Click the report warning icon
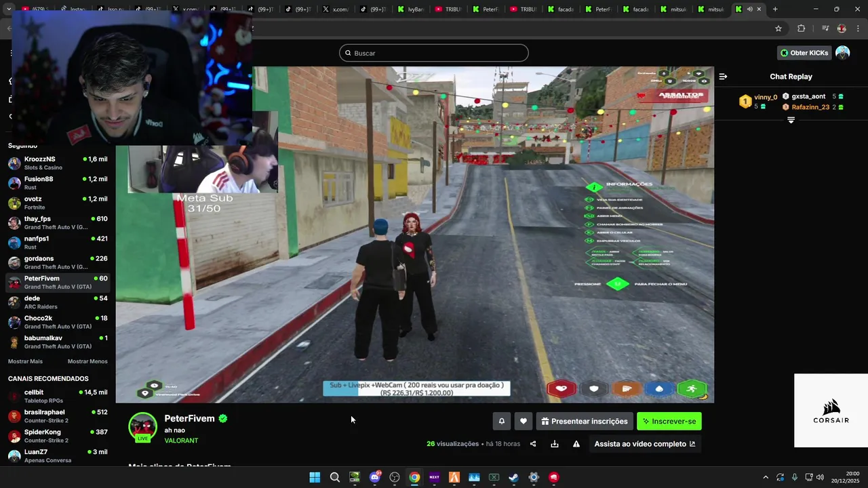 (576, 444)
